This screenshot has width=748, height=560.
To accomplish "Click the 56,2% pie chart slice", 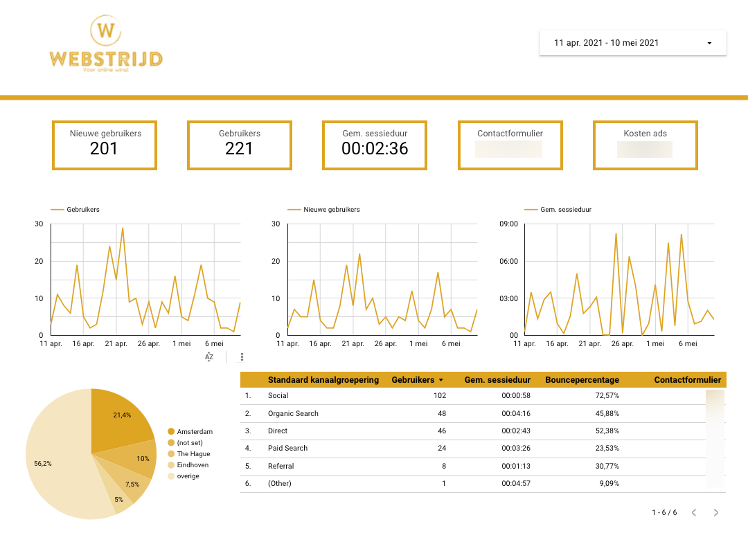I will coord(59,464).
